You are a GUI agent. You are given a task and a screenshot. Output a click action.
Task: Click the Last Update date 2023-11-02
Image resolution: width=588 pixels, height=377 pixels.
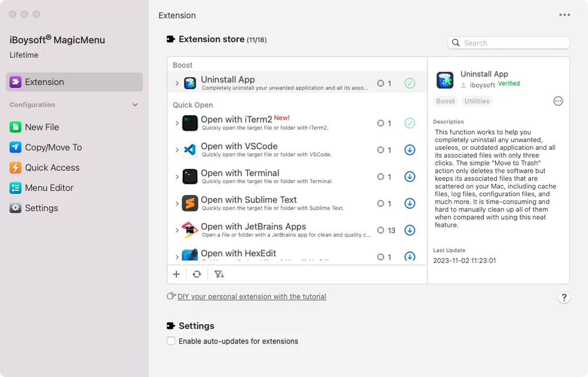coord(465,261)
